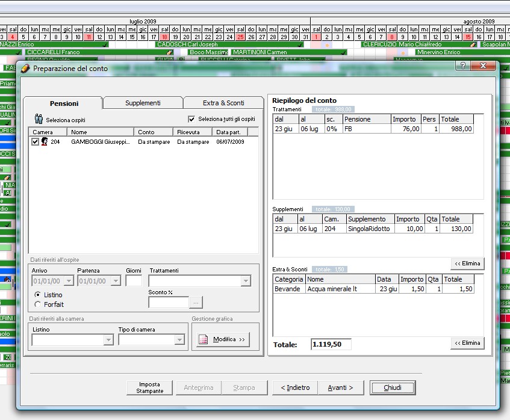The height and width of the screenshot is (420, 510).
Task: Click the Stampa button
Action: 244,388
